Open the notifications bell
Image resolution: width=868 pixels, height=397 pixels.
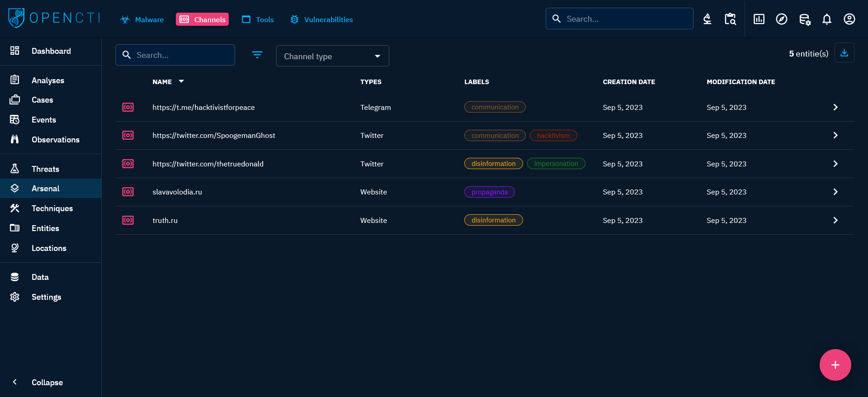point(826,19)
